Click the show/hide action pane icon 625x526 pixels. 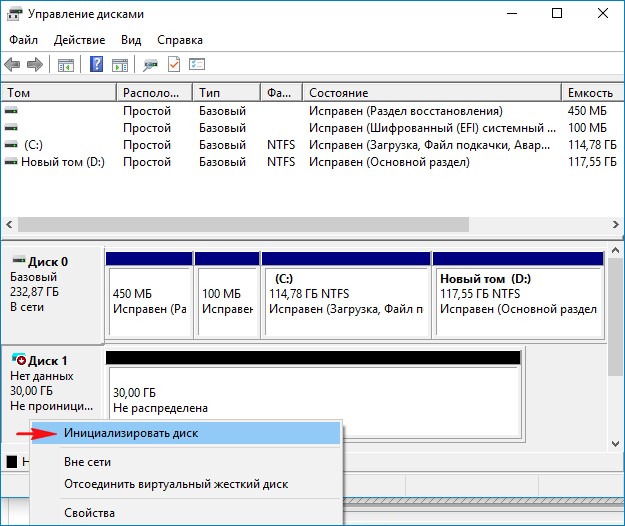tap(120, 65)
